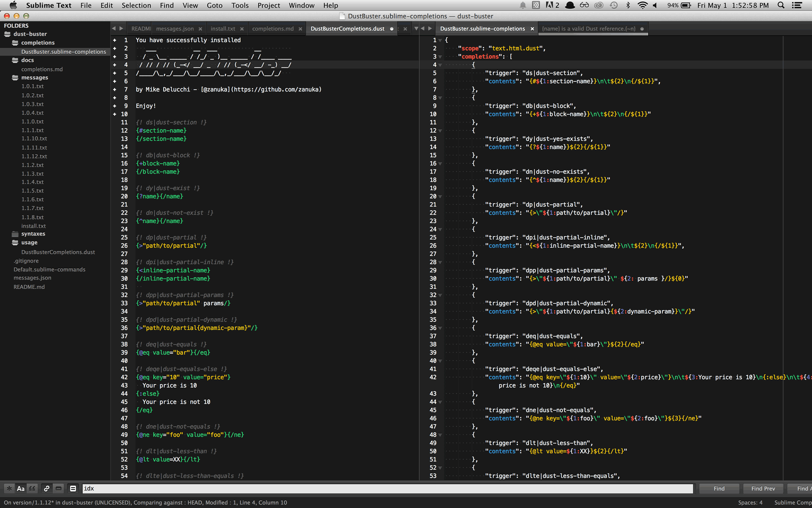Select the DustBusterCompletions.dust tab
This screenshot has height=508, width=812.
coord(347,29)
